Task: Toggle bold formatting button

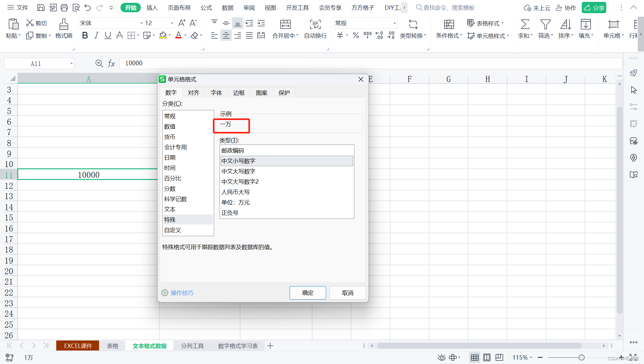Action: click(85, 35)
